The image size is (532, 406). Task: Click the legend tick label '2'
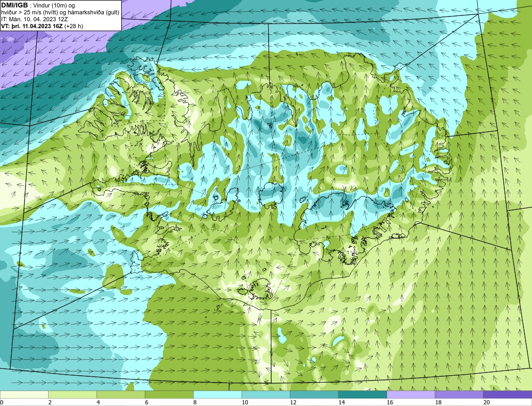50,402
